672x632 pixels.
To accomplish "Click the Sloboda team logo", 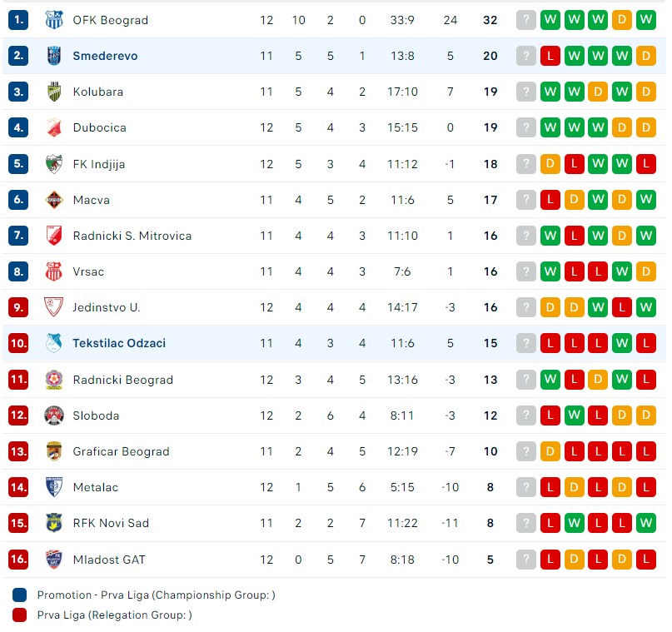I will point(54,416).
